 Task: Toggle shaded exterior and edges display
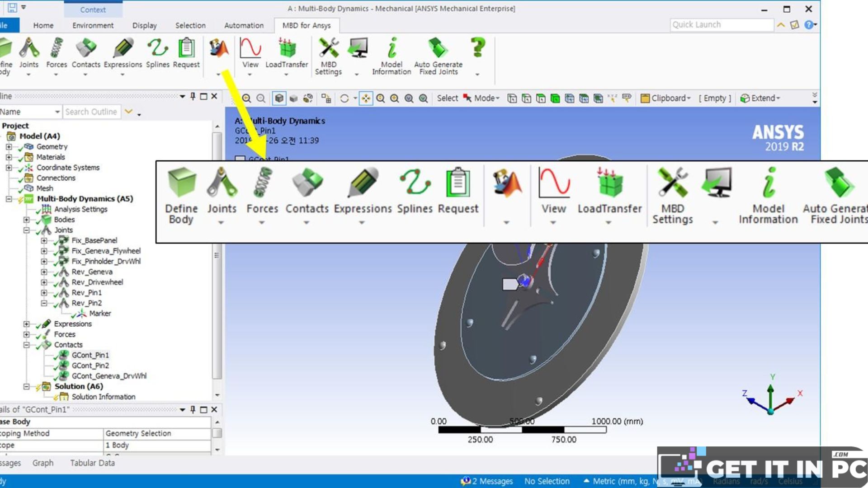(x=279, y=98)
